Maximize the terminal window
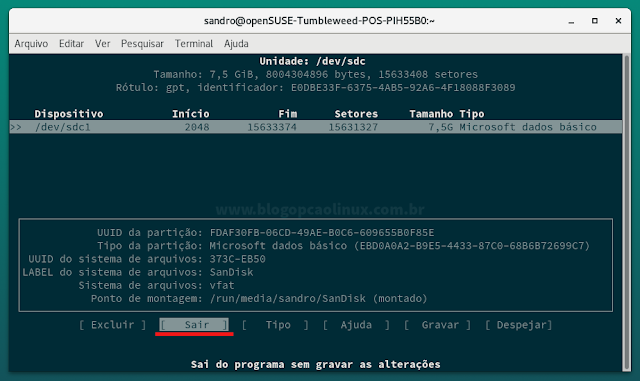 (x=595, y=20)
